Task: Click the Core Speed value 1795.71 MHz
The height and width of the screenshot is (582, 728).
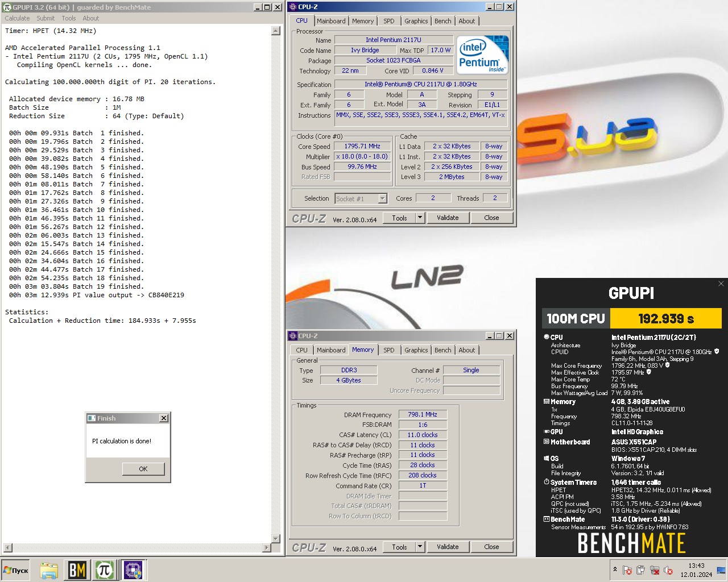Action: (x=362, y=146)
